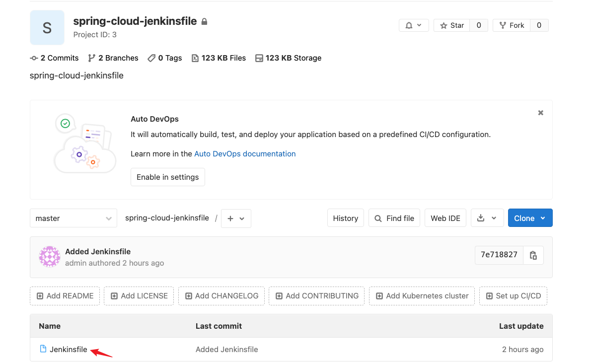View the 0 Tags page
Image resolution: width=590 pixels, height=364 pixels.
point(165,58)
